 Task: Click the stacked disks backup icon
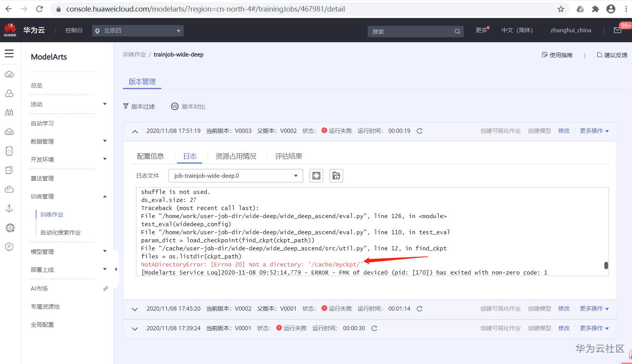click(9, 170)
